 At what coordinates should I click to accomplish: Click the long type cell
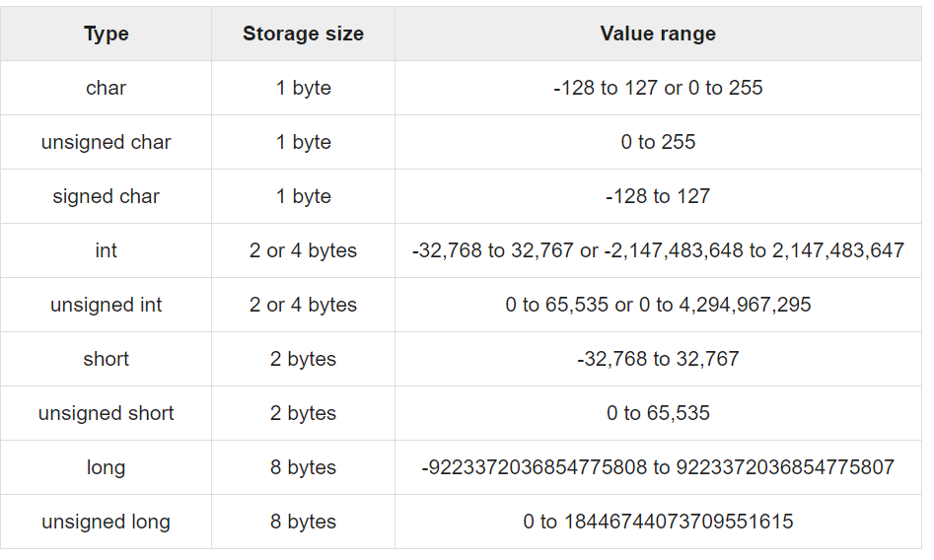click(x=107, y=467)
